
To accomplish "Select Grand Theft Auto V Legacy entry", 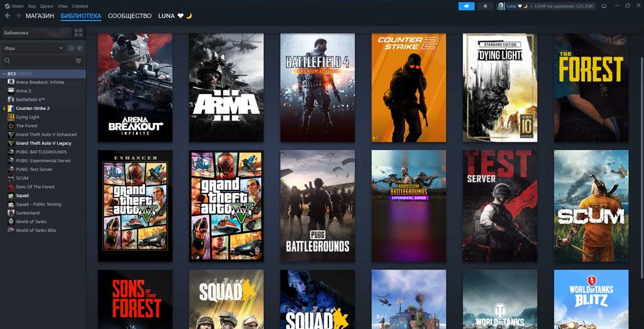I will click(x=44, y=144).
